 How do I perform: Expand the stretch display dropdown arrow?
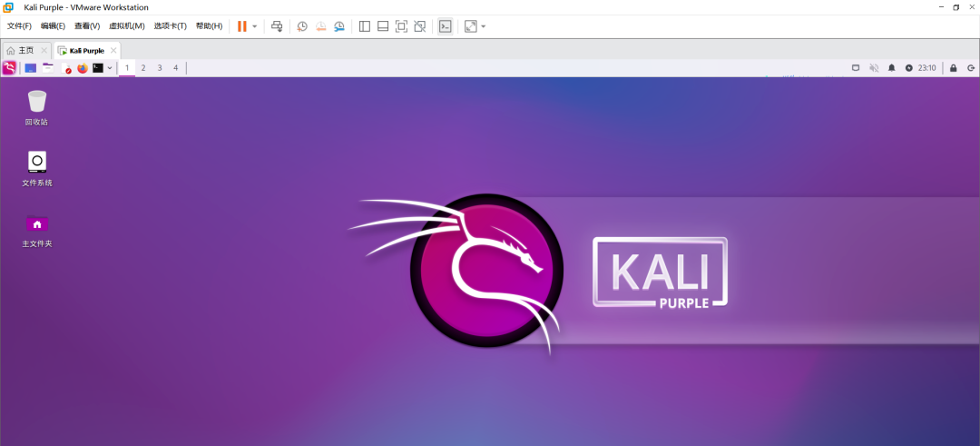(x=483, y=26)
